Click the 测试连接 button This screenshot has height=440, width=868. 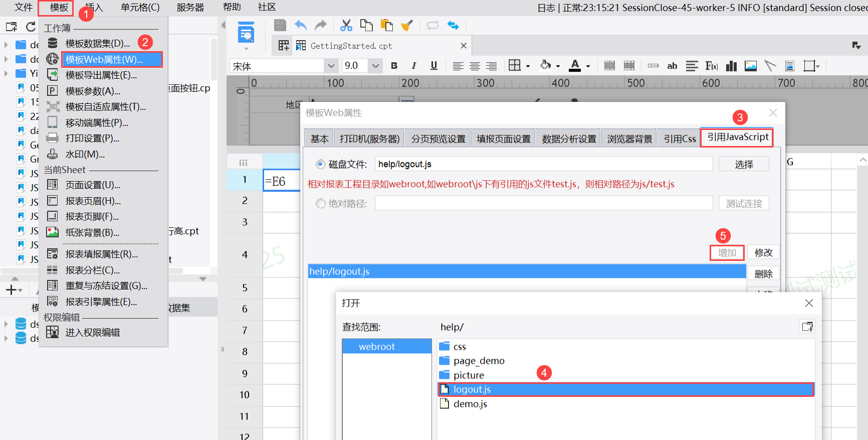tap(744, 203)
